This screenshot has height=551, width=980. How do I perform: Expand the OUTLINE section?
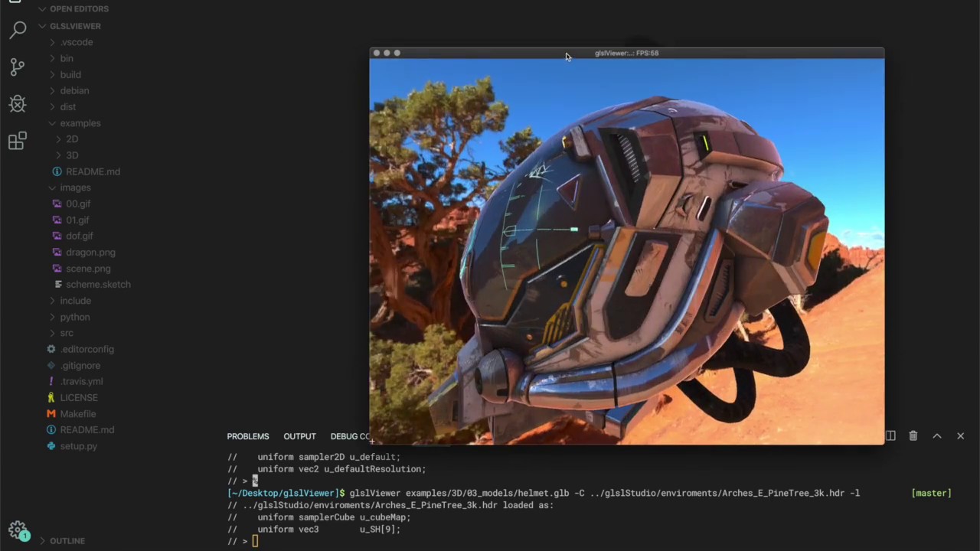pyautogui.click(x=67, y=541)
